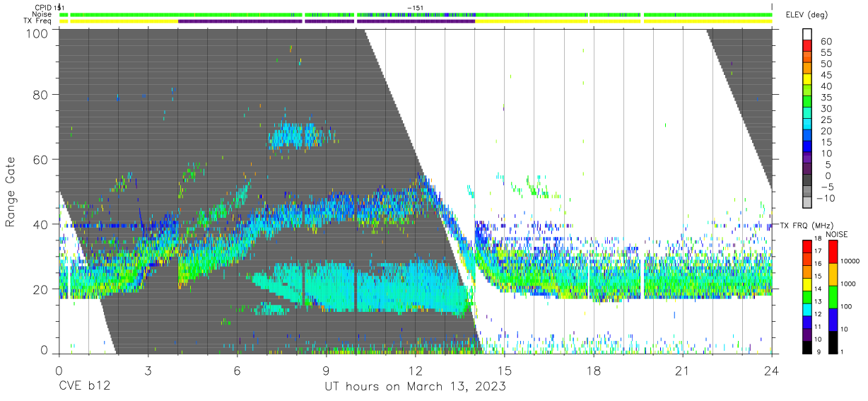Click the 'UT hours on March 13, 2023' axis title
Screen dimensions: 868x401
[415, 388]
